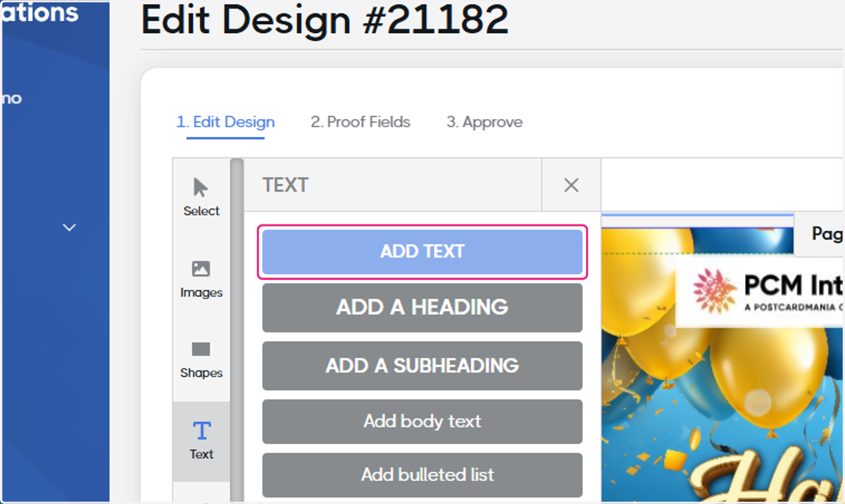Switch to 1. Edit Design step

pos(225,122)
